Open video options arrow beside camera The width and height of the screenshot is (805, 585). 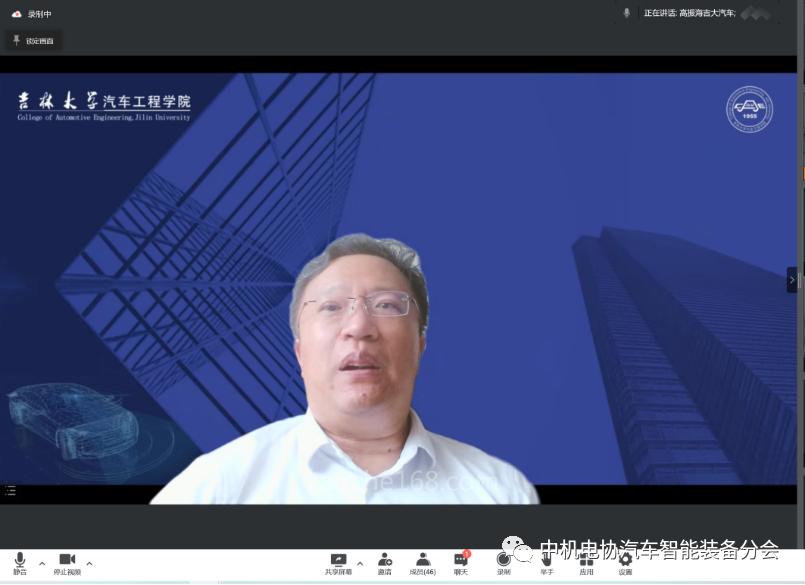[89, 564]
